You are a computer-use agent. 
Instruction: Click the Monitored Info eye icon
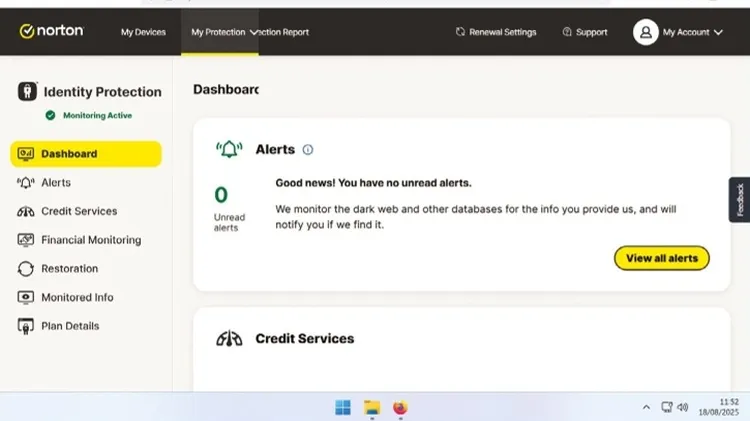click(x=25, y=297)
